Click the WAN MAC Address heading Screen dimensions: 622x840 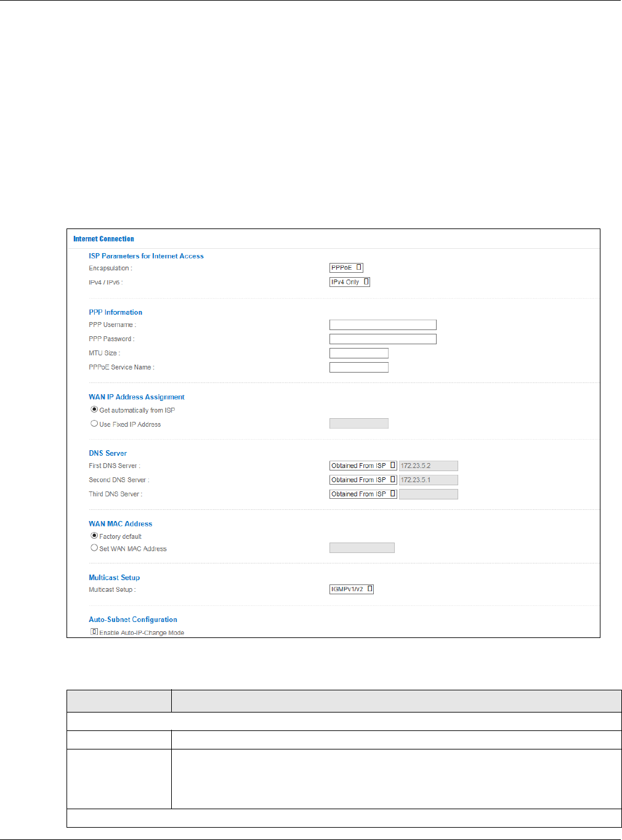[121, 524]
